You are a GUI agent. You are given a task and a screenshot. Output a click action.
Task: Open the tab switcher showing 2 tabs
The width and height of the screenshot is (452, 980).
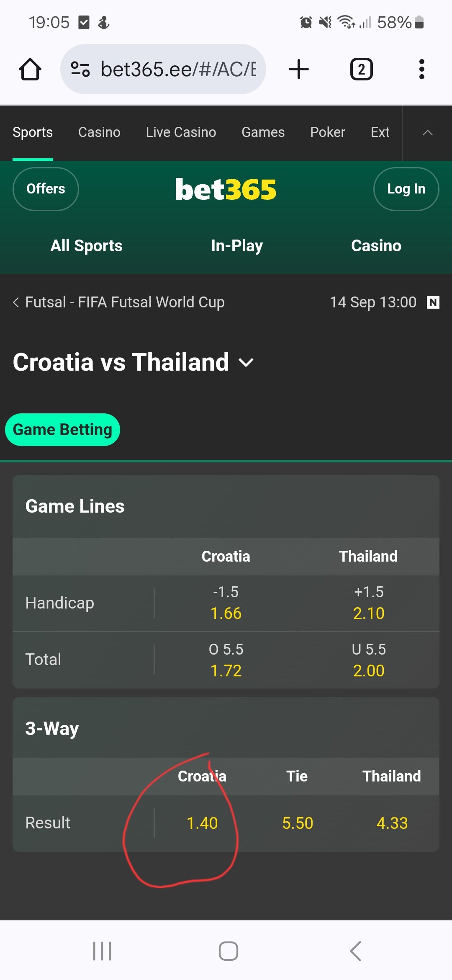(361, 69)
